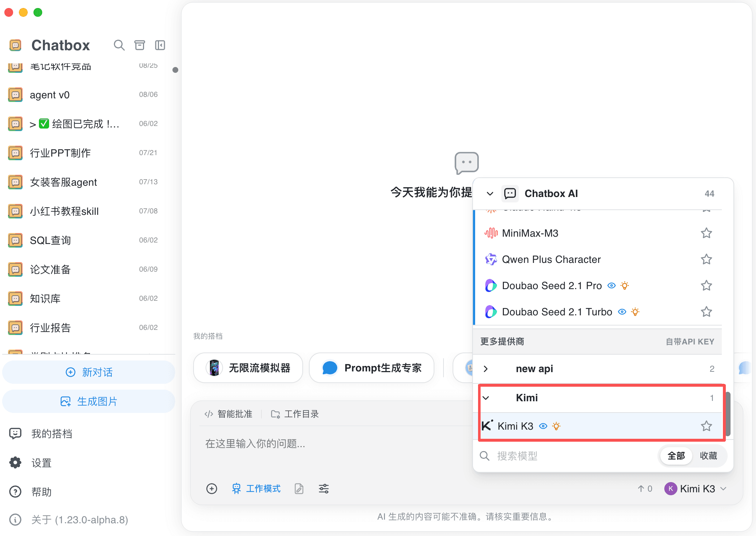Click the chat icon beside 知识库
This screenshot has width=756, height=536.
pos(15,299)
